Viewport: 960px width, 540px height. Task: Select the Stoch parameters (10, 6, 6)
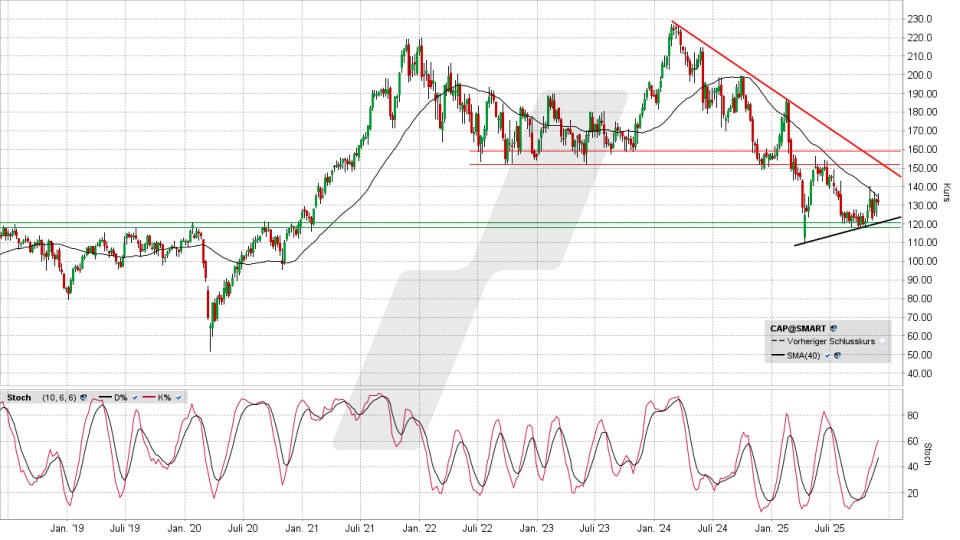(58, 398)
